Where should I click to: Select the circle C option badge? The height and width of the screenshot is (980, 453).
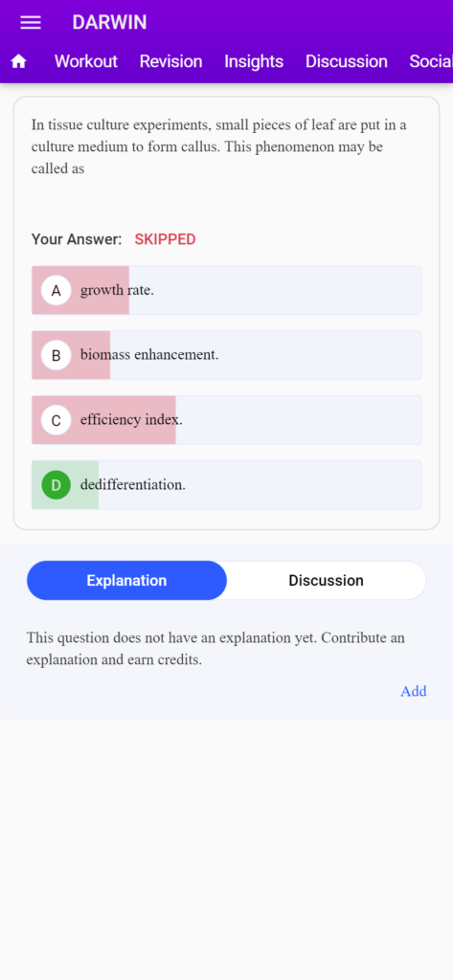pyautogui.click(x=57, y=421)
